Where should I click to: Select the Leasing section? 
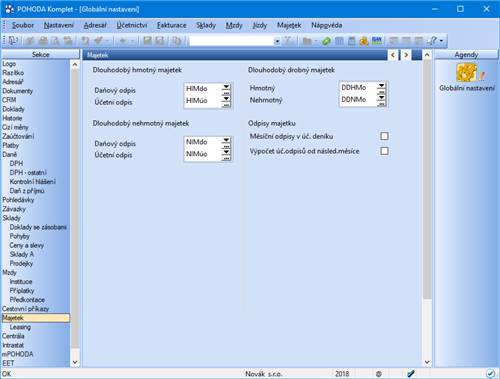coord(20,327)
